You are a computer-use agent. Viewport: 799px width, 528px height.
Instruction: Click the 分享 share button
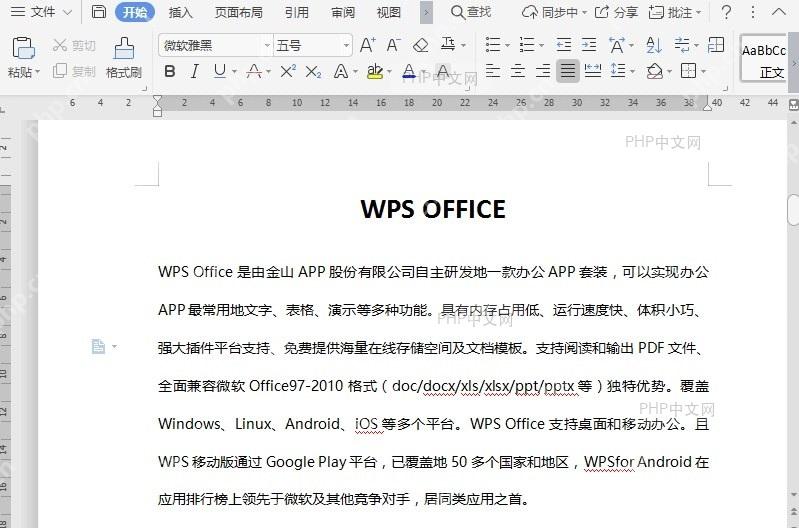pyautogui.click(x=617, y=12)
